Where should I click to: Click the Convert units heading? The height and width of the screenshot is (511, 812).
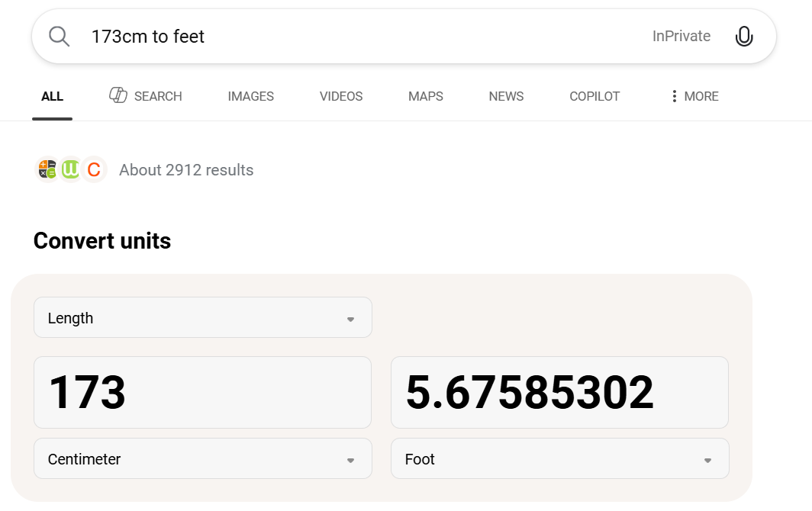click(x=102, y=241)
